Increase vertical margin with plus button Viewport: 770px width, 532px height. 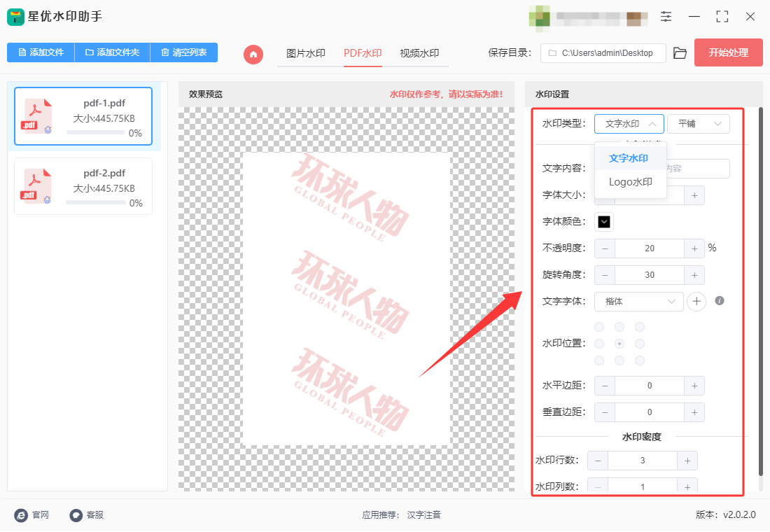click(694, 412)
